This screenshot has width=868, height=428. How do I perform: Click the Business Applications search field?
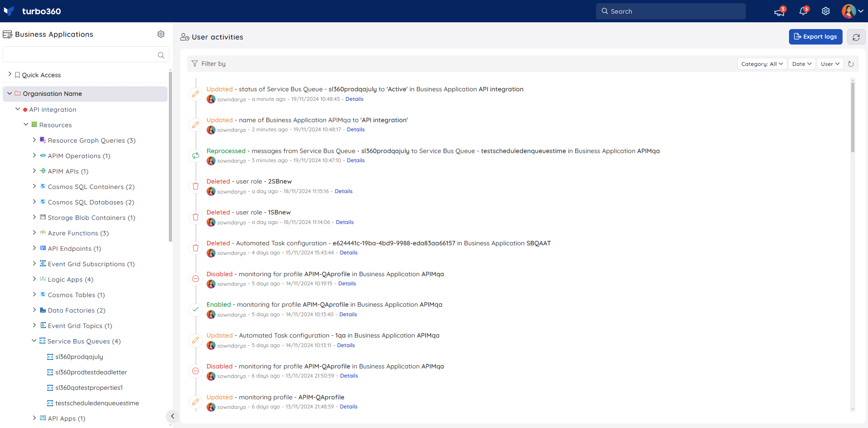point(86,55)
